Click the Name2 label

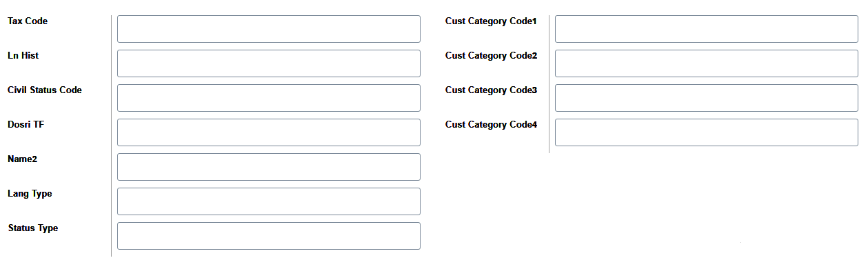pos(22,159)
